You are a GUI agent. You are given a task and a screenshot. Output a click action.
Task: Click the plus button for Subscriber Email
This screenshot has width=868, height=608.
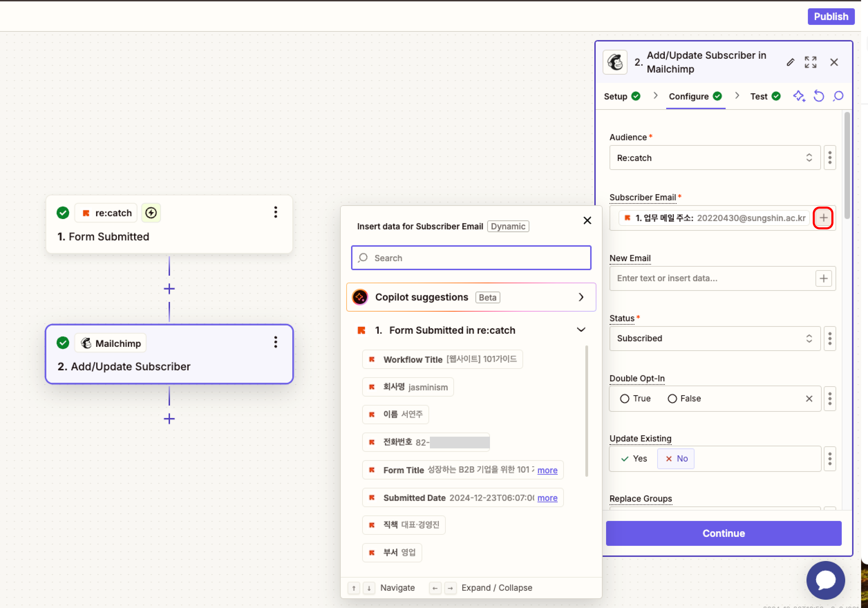click(823, 218)
